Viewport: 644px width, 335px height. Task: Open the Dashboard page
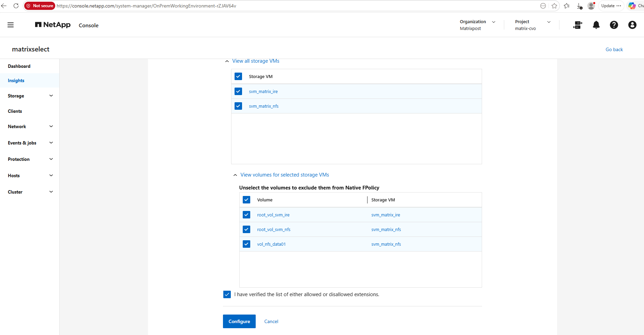tap(19, 66)
